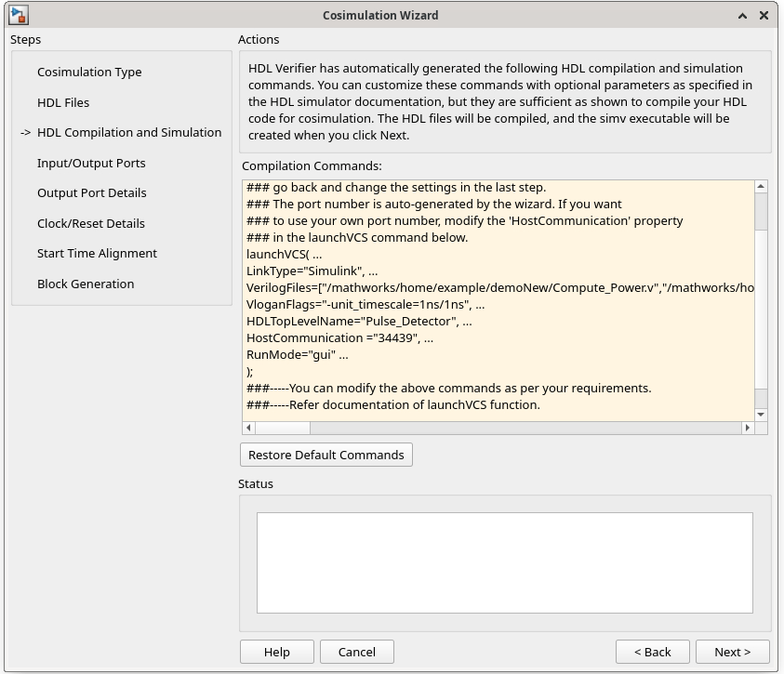This screenshot has width=784, height=674.
Task: Click scroll down arrow in compilation commands
Action: 761,414
